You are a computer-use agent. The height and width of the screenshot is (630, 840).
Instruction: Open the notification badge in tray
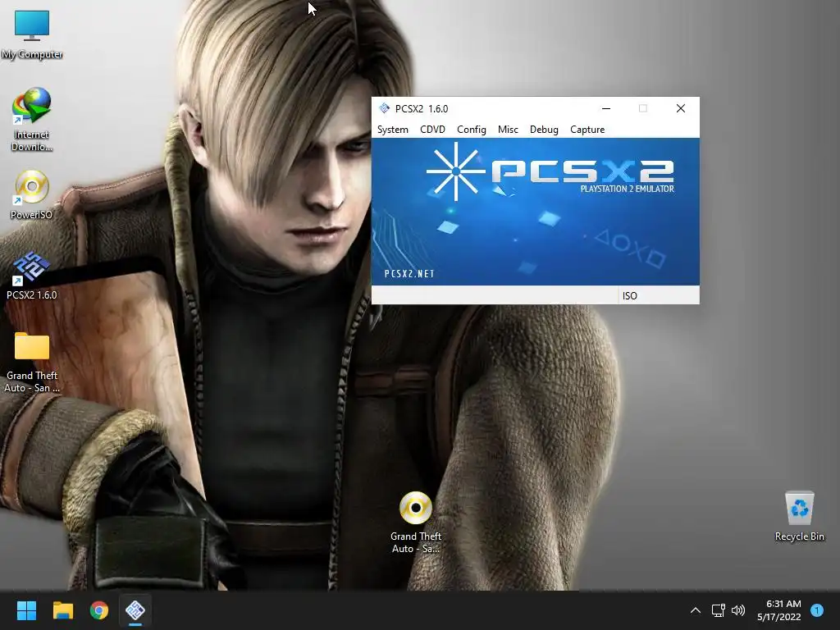pos(817,610)
